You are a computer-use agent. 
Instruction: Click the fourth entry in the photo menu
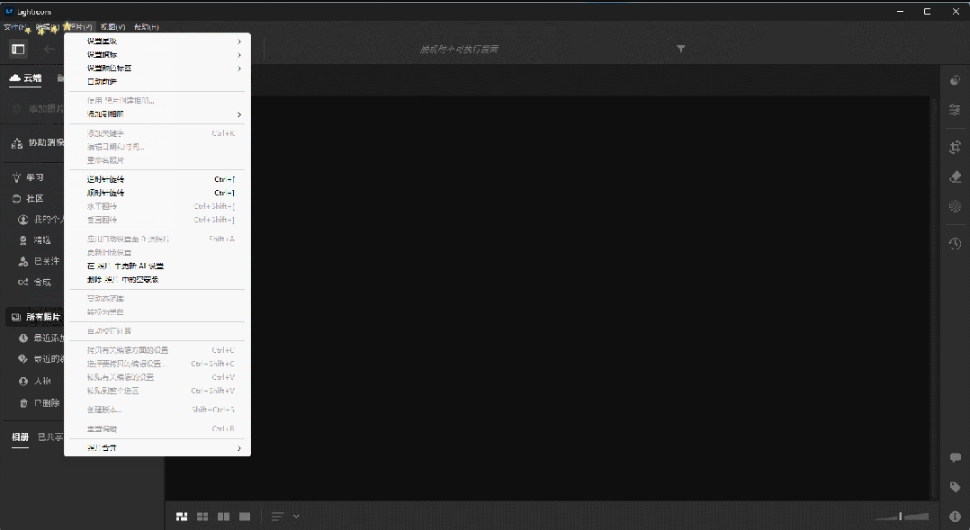[x=157, y=82]
